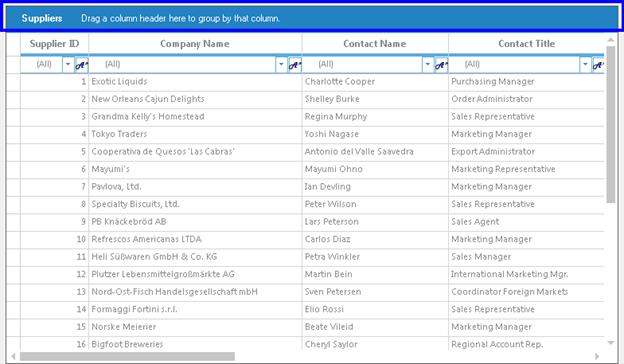Select the Formaggi Fortini s.r.l. cell

[x=195, y=309]
